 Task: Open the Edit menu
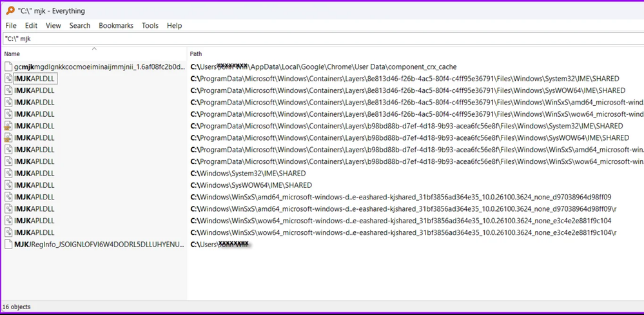click(x=31, y=25)
